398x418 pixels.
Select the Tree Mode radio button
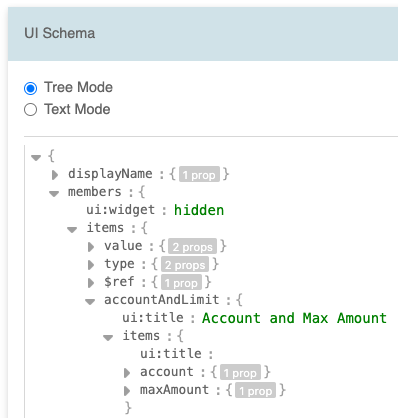tap(30, 88)
